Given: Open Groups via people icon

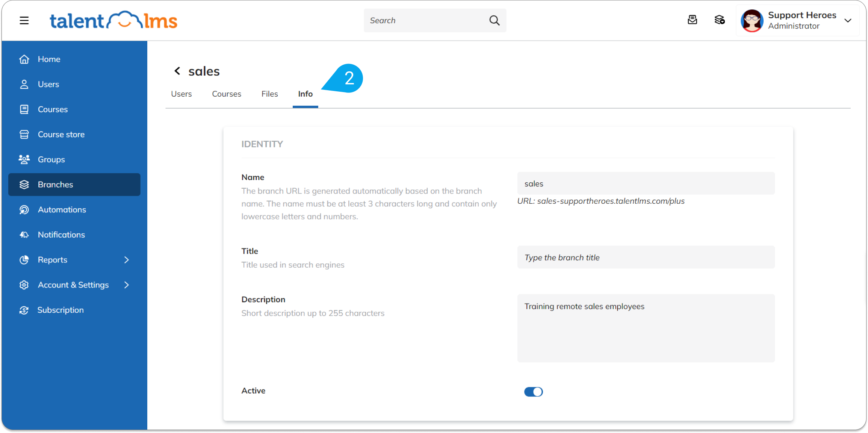Looking at the screenshot, I should click(x=24, y=159).
